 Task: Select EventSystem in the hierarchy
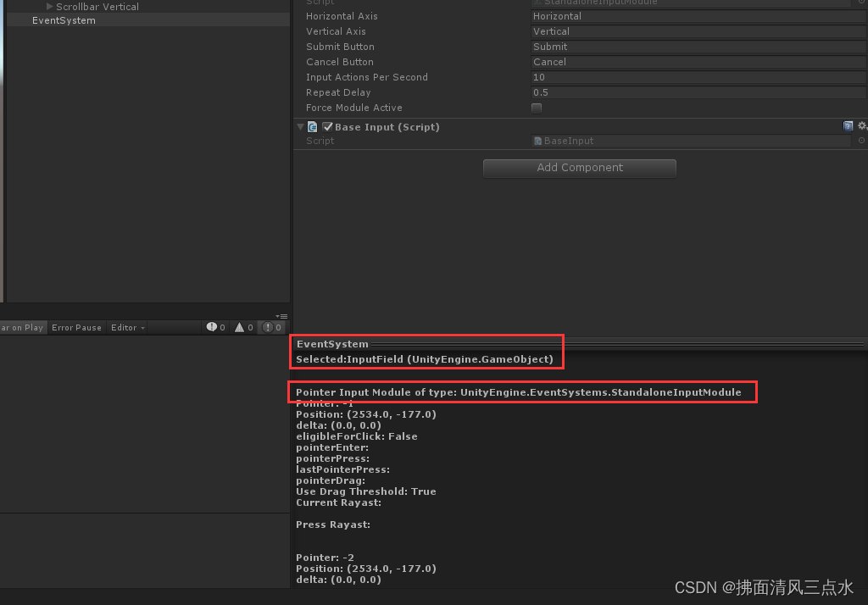pyautogui.click(x=64, y=20)
